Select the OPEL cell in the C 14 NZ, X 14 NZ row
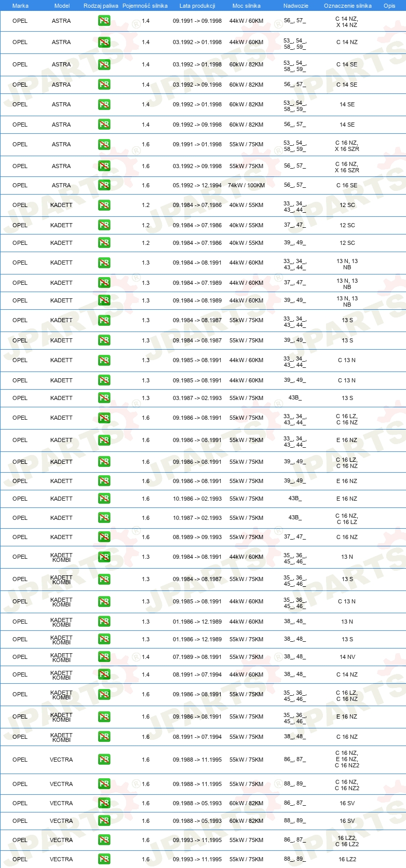Image resolution: width=406 pixels, height=868 pixels. [20, 21]
